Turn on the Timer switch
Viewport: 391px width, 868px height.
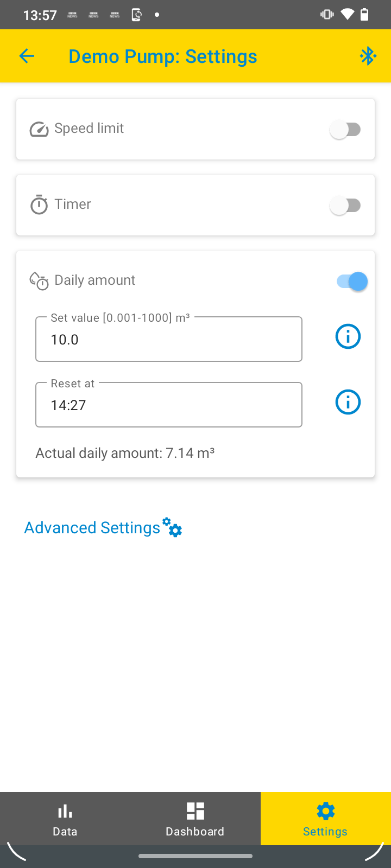[345, 205]
